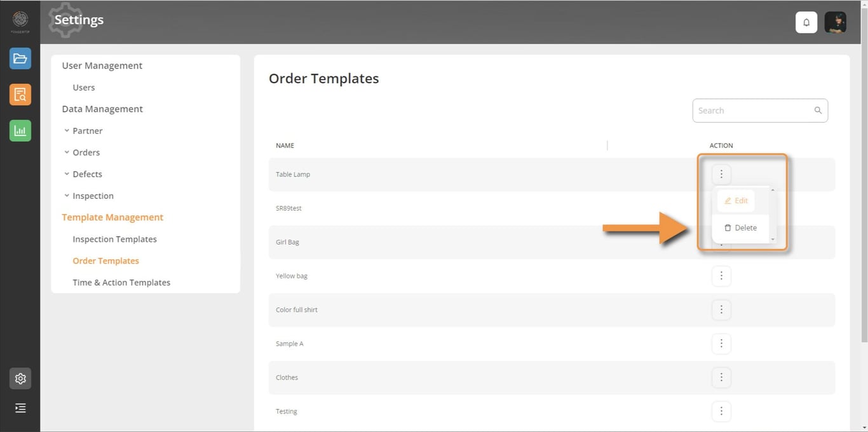Sort by the NAME column header
Screen dimensions: 868x432
285,145
